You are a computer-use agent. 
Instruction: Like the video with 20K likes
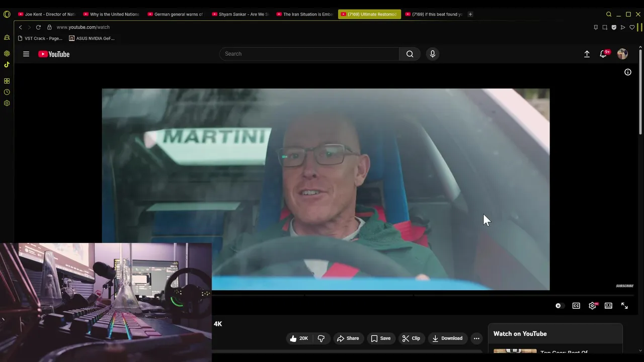299,338
